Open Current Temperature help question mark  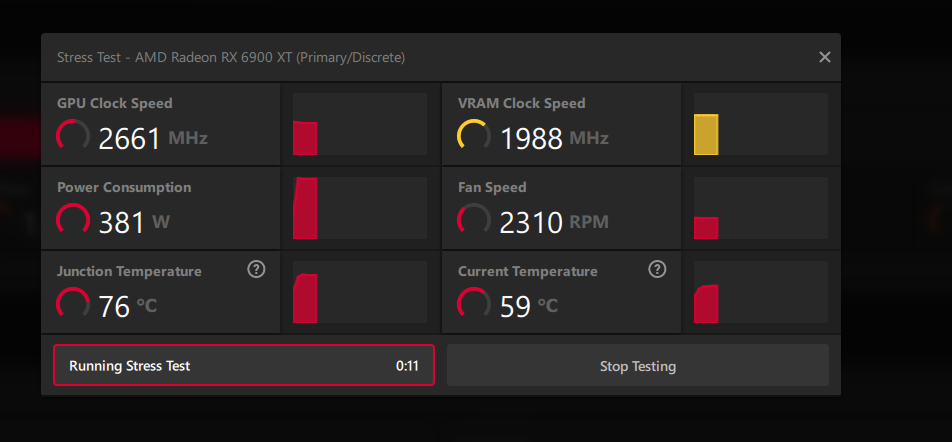click(657, 269)
